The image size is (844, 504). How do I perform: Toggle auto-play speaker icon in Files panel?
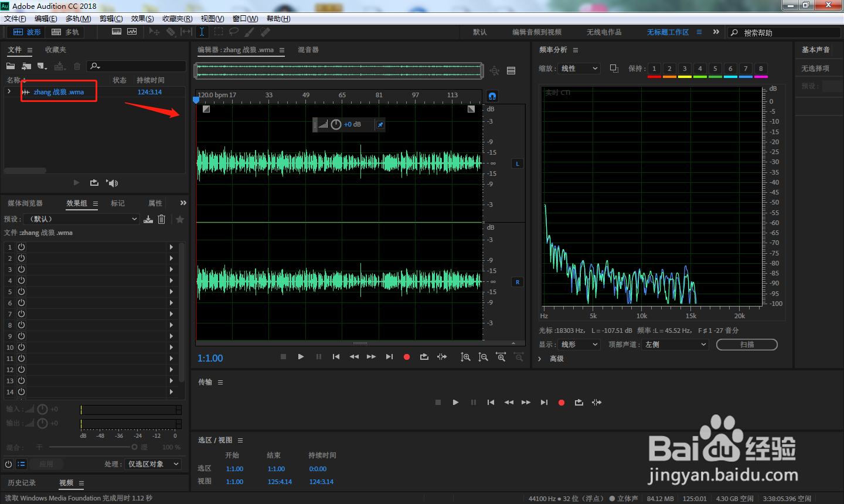(x=112, y=183)
